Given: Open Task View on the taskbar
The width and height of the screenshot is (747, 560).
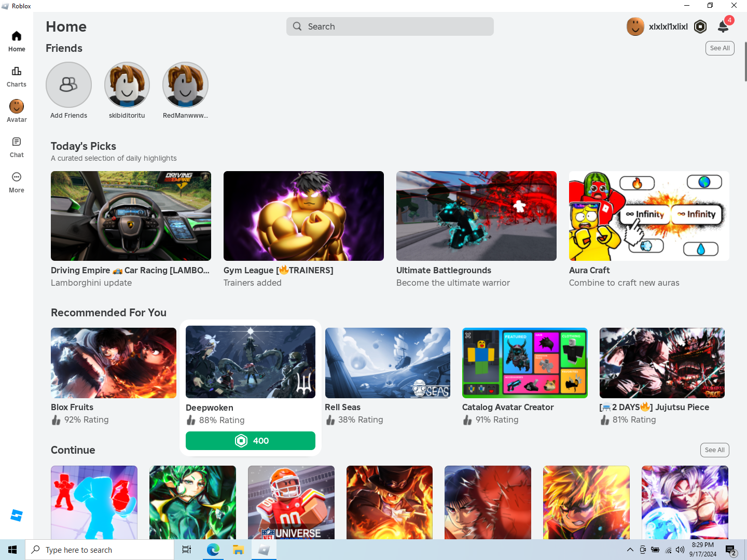Looking at the screenshot, I should tap(187, 550).
